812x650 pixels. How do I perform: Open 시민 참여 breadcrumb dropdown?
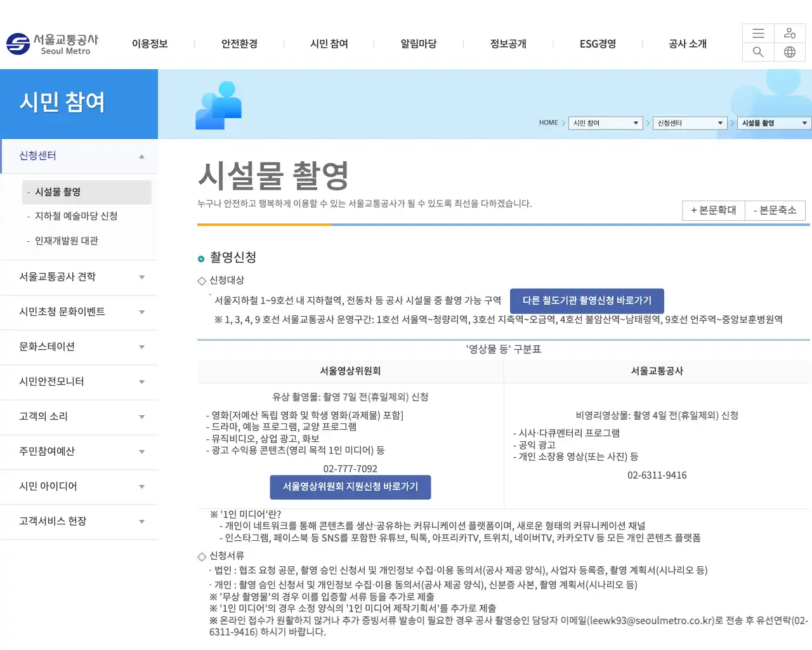coord(605,123)
